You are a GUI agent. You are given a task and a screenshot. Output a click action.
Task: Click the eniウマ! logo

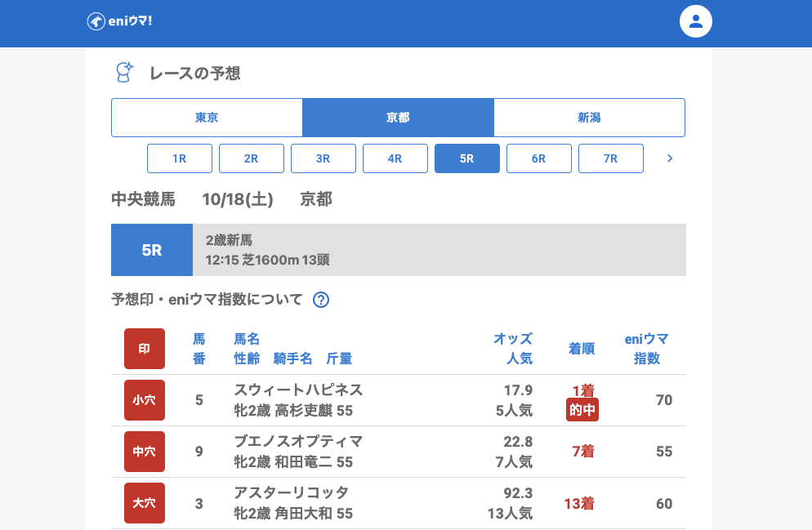point(119,21)
